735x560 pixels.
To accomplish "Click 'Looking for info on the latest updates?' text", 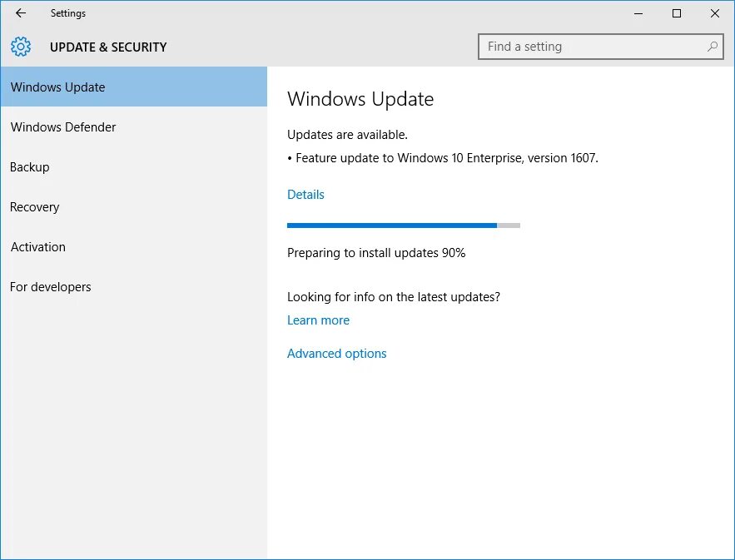I will (393, 296).
